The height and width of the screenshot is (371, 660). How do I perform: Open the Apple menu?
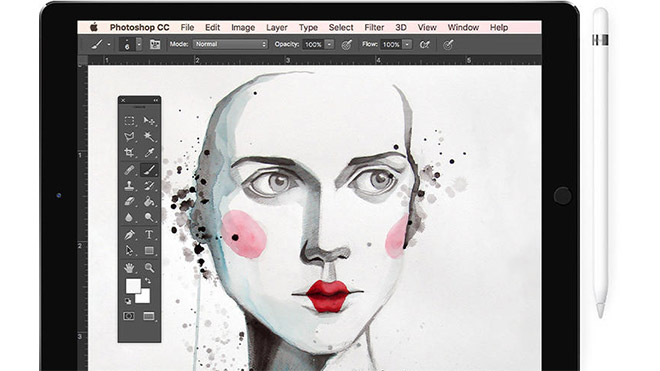(94, 27)
